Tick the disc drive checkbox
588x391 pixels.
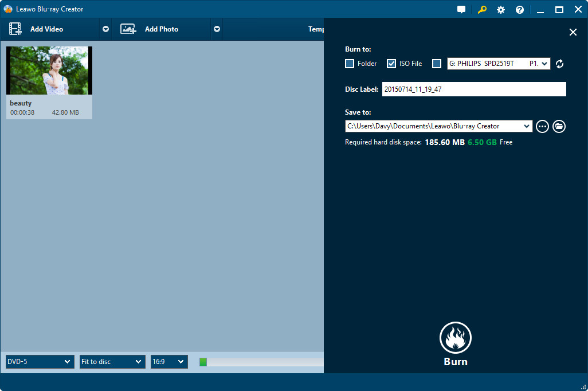click(x=437, y=64)
